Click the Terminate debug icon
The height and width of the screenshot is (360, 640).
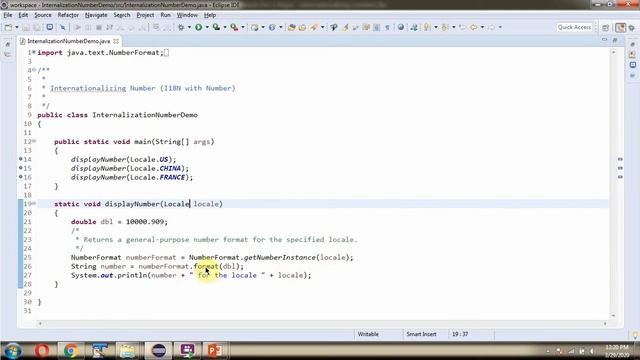pos(99,27)
